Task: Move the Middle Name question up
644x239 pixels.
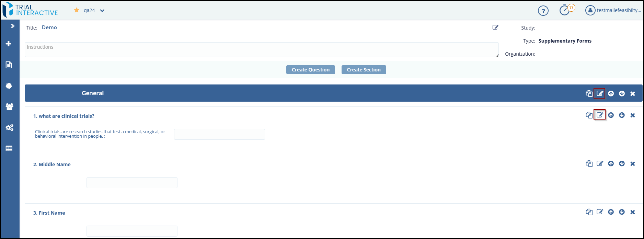Action: [611, 164]
